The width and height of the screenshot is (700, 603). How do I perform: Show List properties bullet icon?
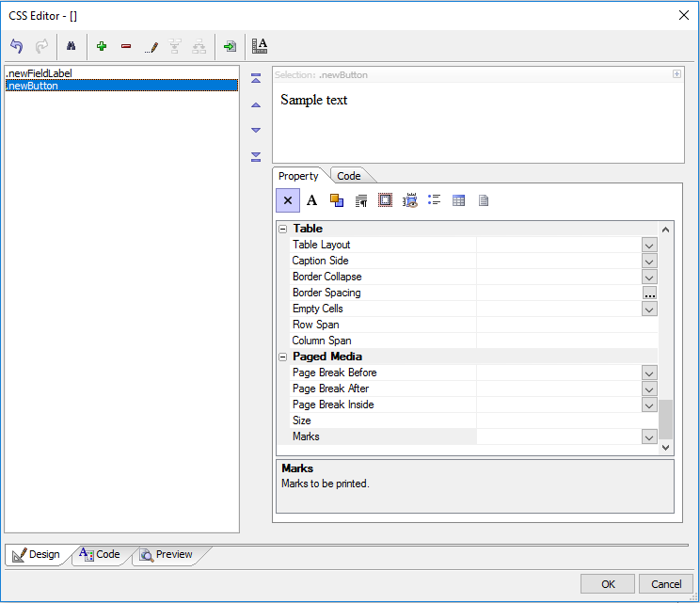click(434, 200)
